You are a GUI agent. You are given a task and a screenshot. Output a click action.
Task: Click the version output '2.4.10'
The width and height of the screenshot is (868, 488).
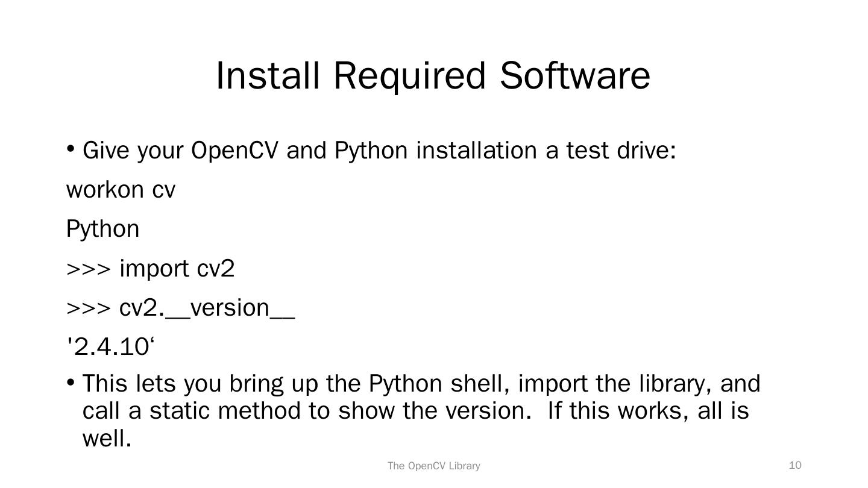click(110, 347)
